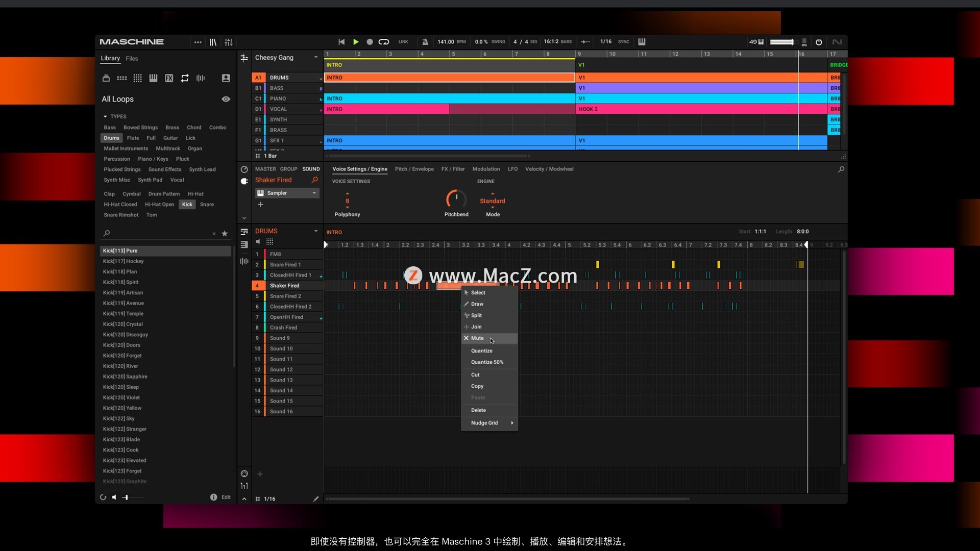
Task: Select the Projects browser type icon
Action: (x=106, y=78)
